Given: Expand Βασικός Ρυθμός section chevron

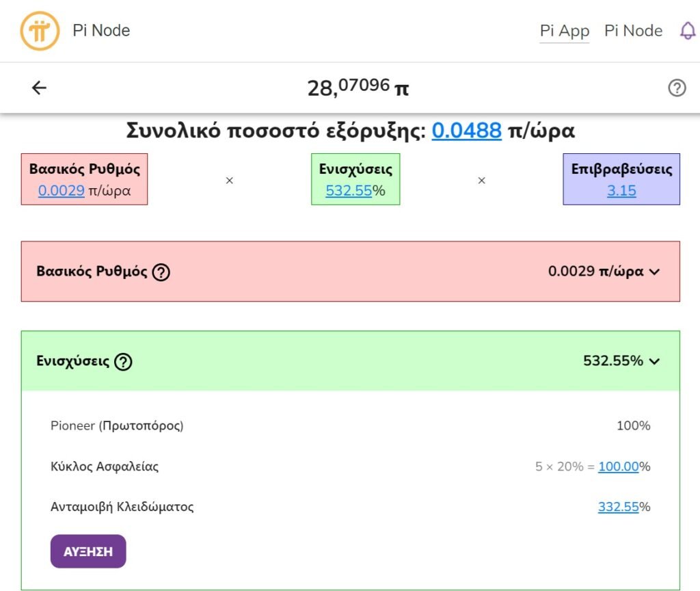Looking at the screenshot, I should click(x=654, y=272).
